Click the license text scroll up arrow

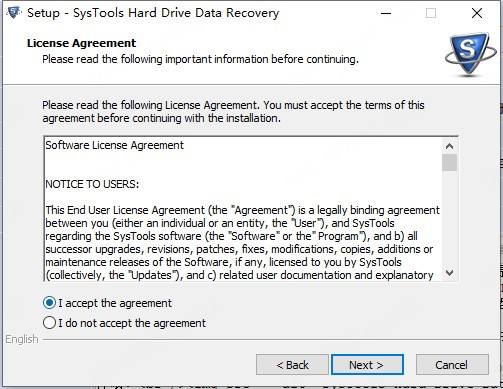[449, 146]
